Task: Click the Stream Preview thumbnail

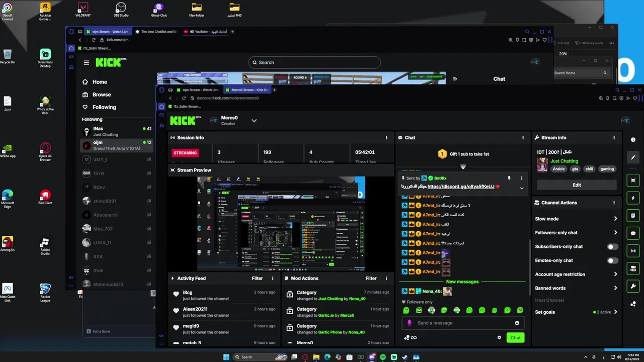Action: [281, 223]
